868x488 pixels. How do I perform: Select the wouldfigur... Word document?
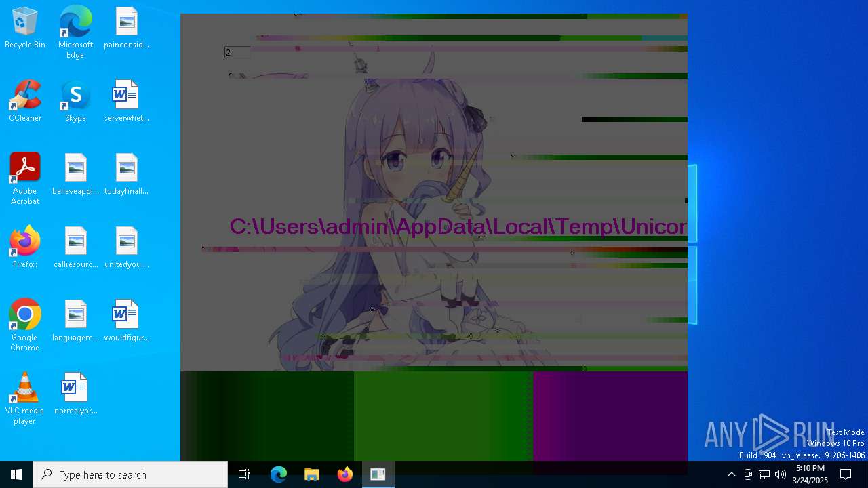pos(126,321)
